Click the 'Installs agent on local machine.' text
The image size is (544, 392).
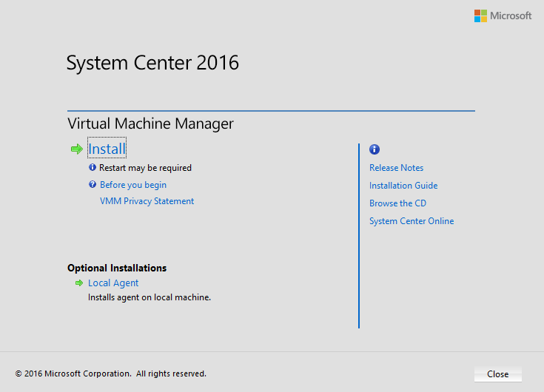tap(150, 297)
